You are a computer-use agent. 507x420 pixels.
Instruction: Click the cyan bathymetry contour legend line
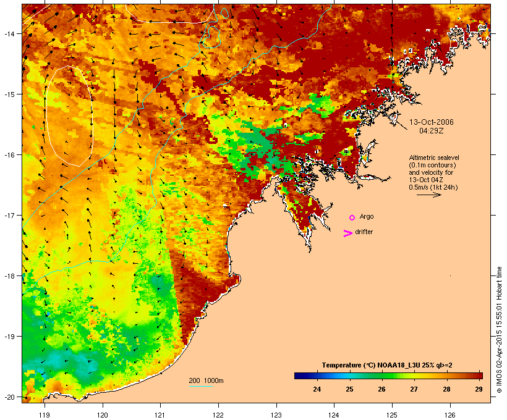[x=201, y=386]
